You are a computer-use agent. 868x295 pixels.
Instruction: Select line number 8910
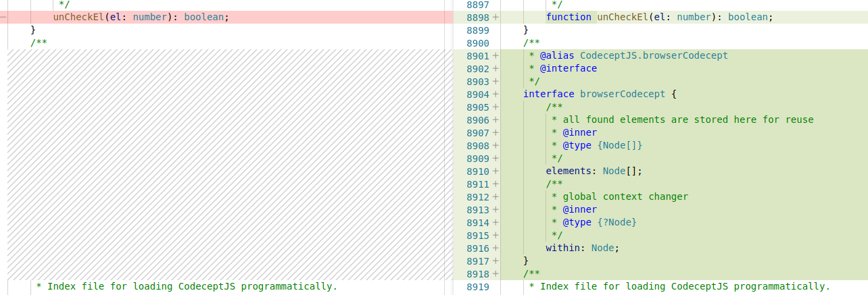pos(477,171)
